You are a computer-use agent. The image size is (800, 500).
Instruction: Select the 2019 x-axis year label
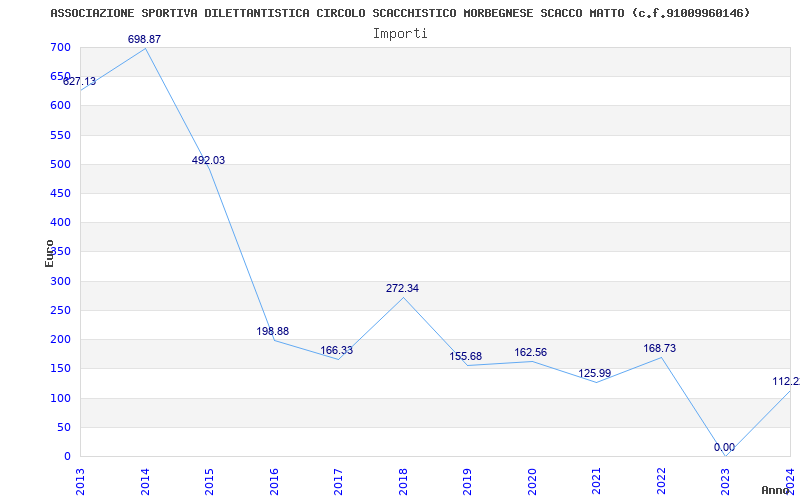pyautogui.click(x=467, y=481)
